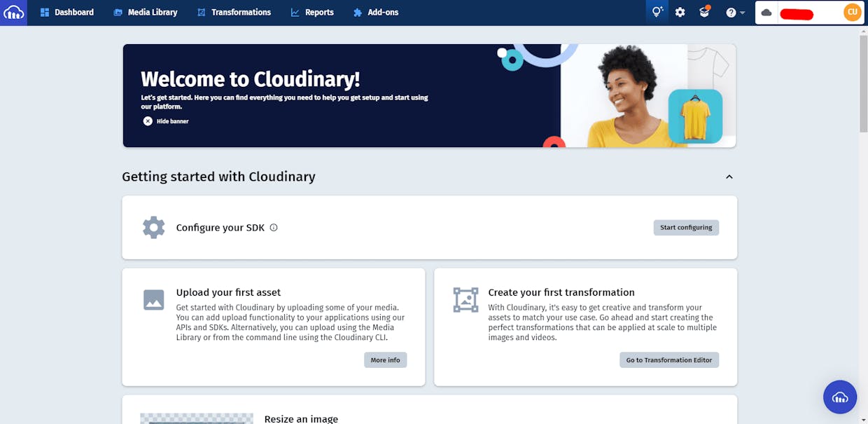Image resolution: width=868 pixels, height=424 pixels.
Task: Click the lightbulb tips icon
Action: [x=657, y=13]
